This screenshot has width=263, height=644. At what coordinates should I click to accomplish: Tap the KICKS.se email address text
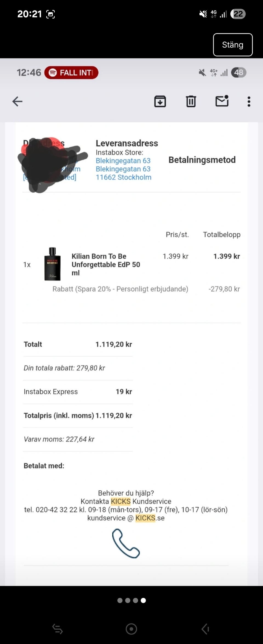[126, 518]
